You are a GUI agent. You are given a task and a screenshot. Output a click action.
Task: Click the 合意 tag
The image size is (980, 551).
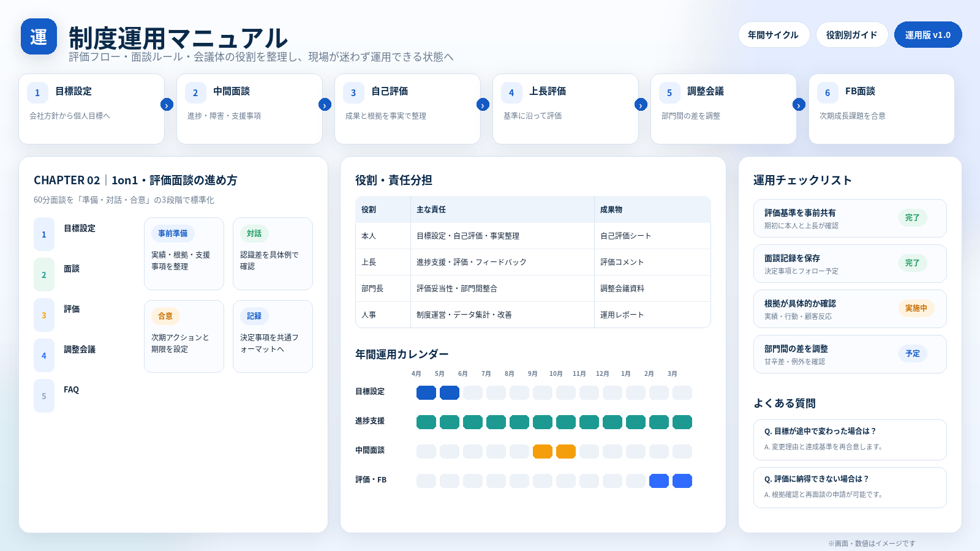[x=165, y=316]
